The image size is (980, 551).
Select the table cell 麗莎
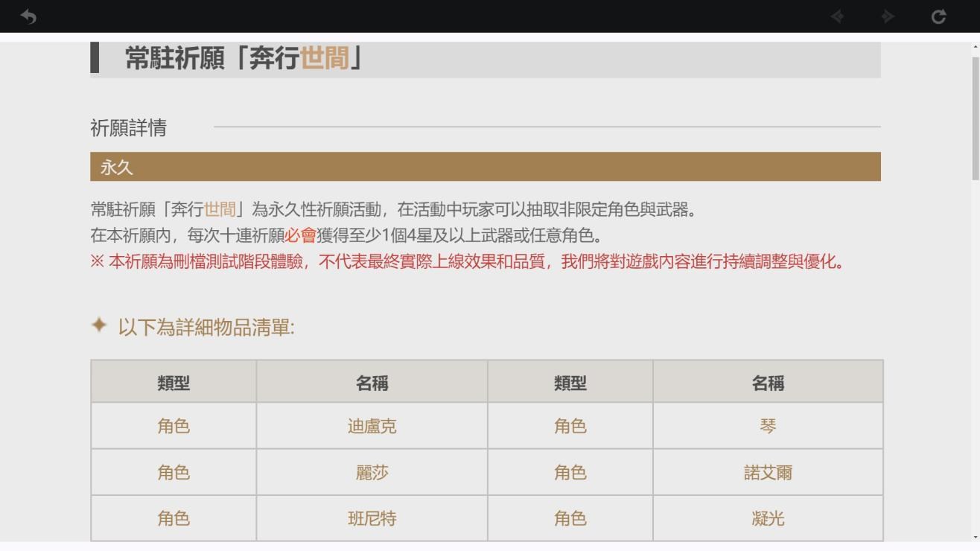[x=372, y=472]
